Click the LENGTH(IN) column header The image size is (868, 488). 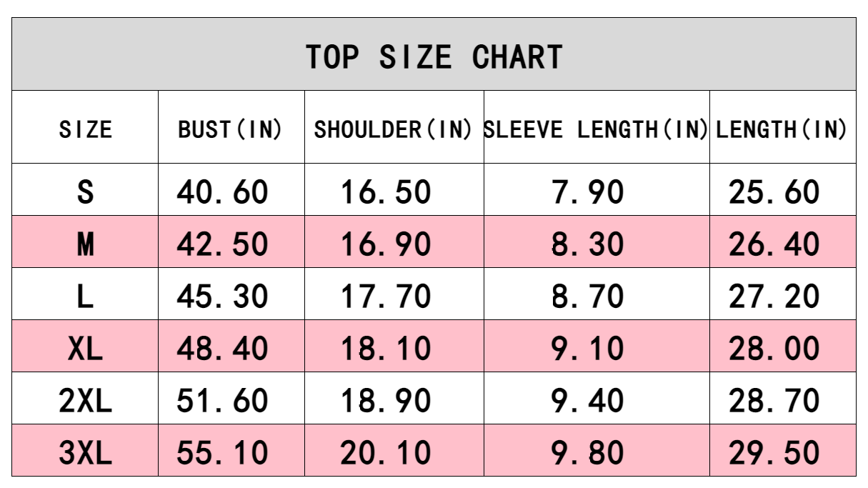pos(782,129)
